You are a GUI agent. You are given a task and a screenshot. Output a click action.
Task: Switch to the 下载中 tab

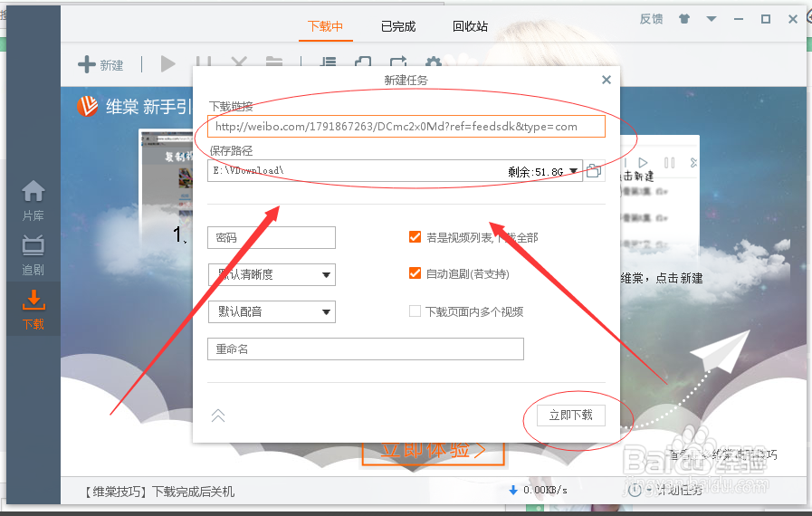325,26
